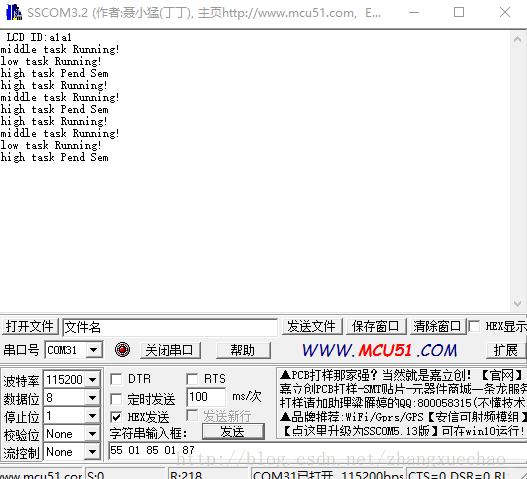Click the 关闭串口 button
527x479 pixels.
(x=170, y=350)
